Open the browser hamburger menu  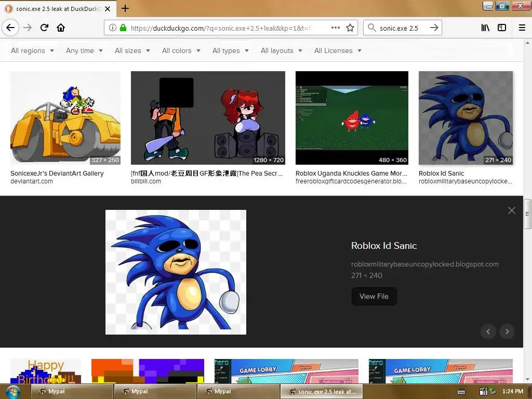coord(522,28)
